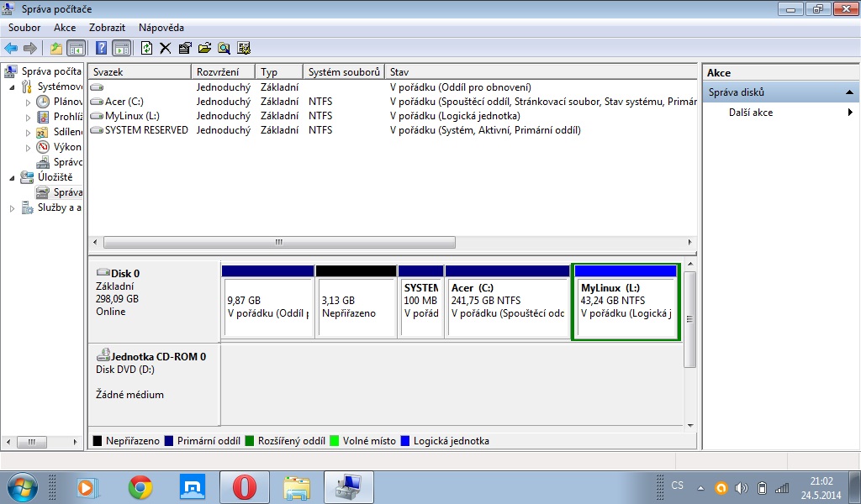Toggle the show/hide console tree button
Viewport: 861px width, 504px height.
coord(76,48)
